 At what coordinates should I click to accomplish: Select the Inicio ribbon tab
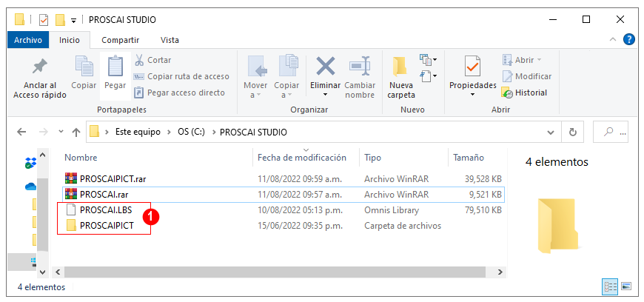(70, 40)
